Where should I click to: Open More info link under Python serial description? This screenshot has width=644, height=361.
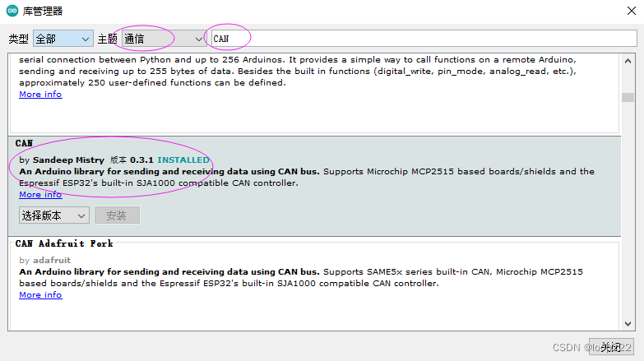(x=40, y=94)
